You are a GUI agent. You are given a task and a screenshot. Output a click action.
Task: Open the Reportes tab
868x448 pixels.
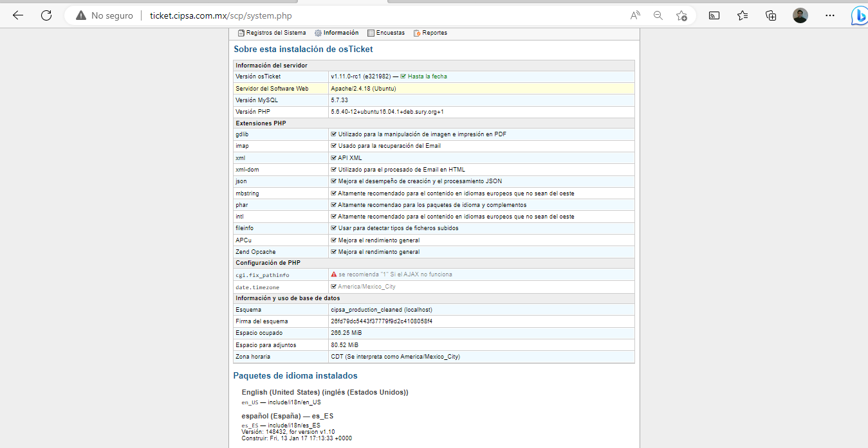pos(430,33)
